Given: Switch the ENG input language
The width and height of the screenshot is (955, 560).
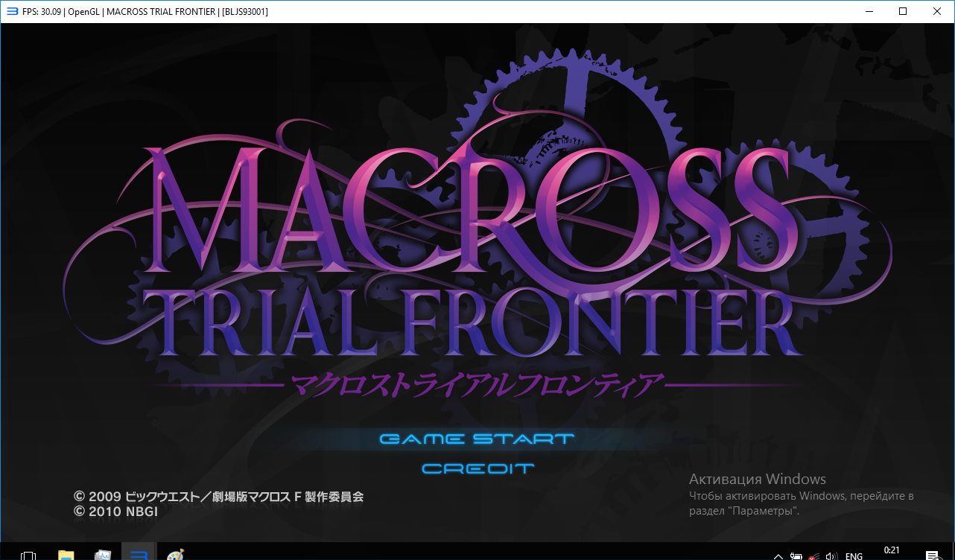Looking at the screenshot, I should (x=854, y=556).
